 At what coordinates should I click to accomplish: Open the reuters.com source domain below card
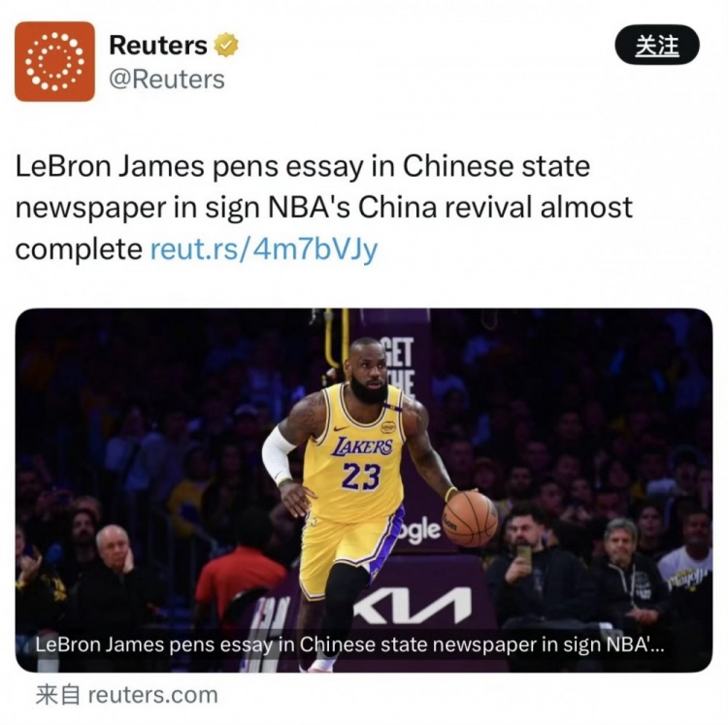152,695
